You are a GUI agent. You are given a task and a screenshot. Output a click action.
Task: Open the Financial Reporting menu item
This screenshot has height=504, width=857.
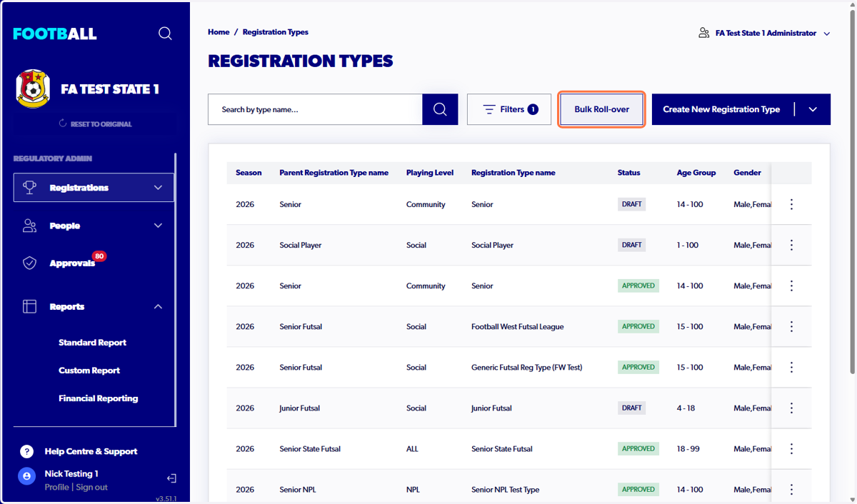(98, 398)
